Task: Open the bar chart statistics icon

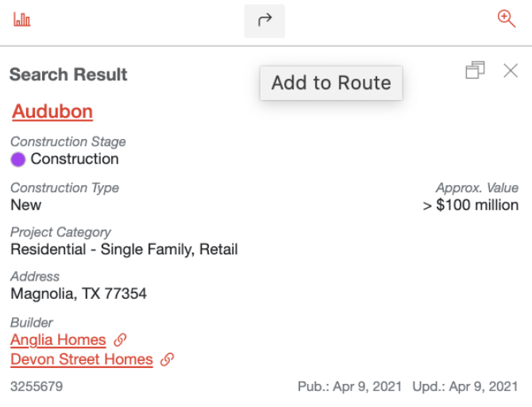Action: point(22,19)
